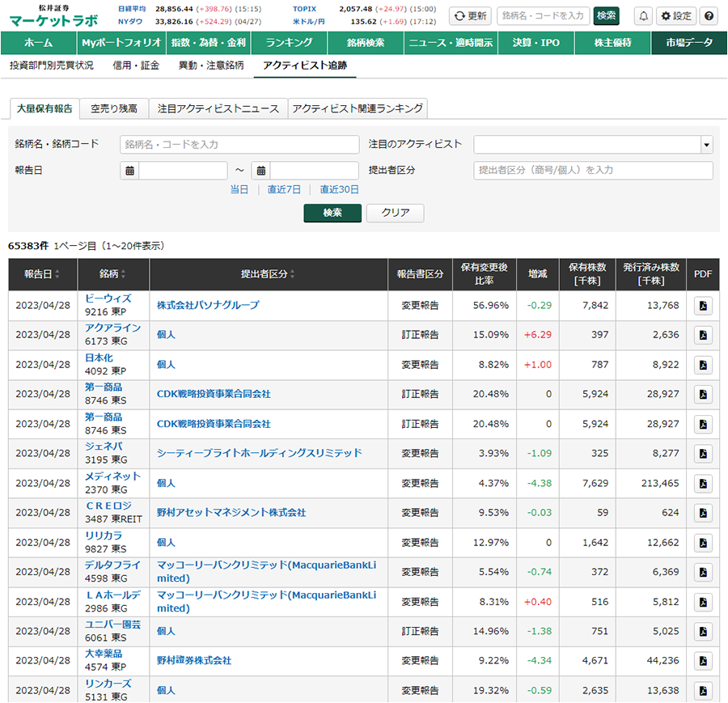Image resolution: width=728 pixels, height=703 pixels.
Task: Open 株主優待 menu
Action: [x=613, y=43]
